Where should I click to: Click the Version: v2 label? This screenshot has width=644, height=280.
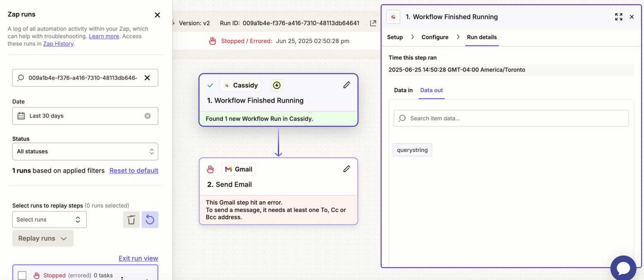point(194,23)
